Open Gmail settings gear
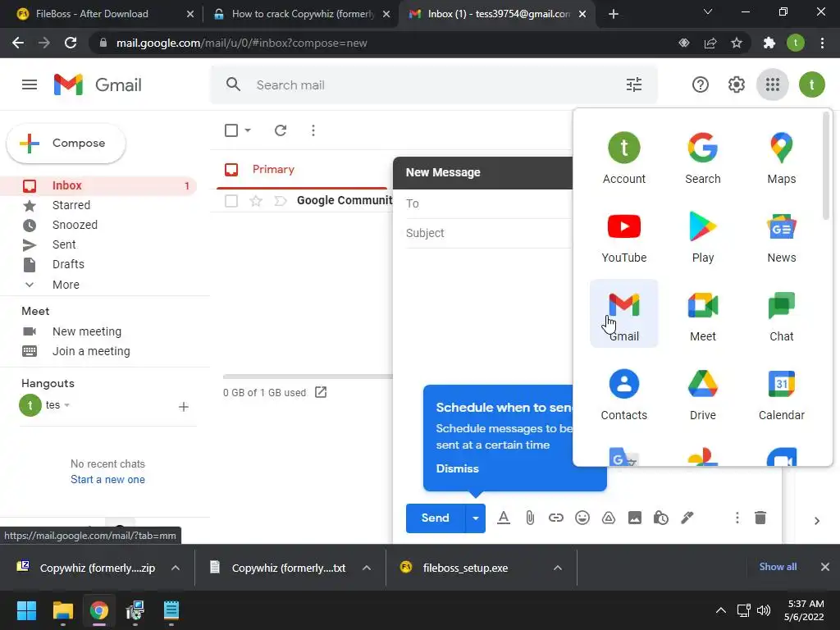Image resolution: width=840 pixels, height=630 pixels. [x=736, y=84]
